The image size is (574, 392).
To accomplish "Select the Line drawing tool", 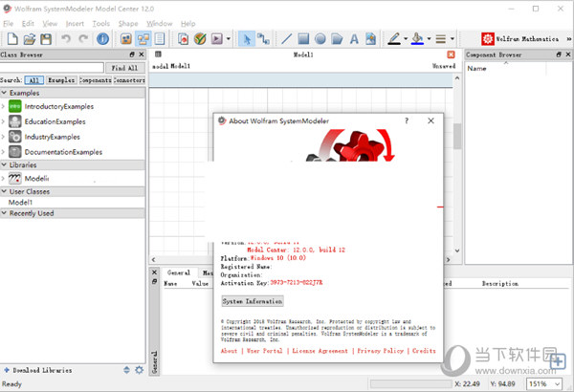I will click(x=286, y=38).
